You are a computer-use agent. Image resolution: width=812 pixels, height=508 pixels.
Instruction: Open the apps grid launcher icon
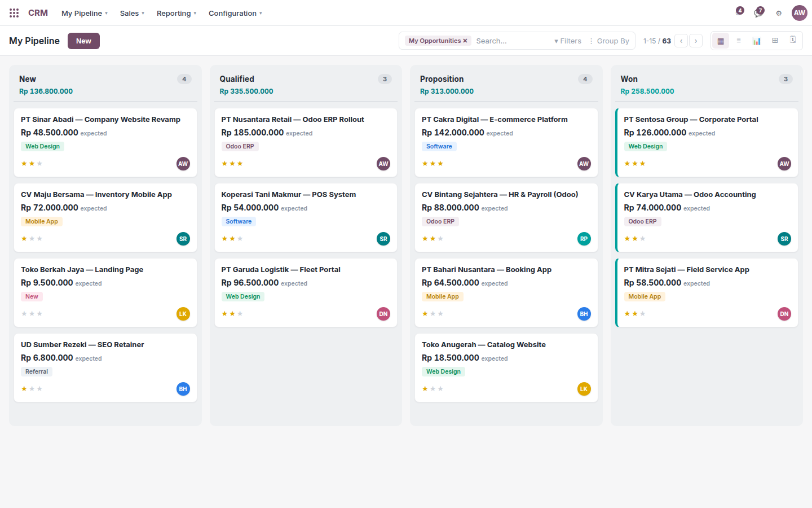pos(14,13)
